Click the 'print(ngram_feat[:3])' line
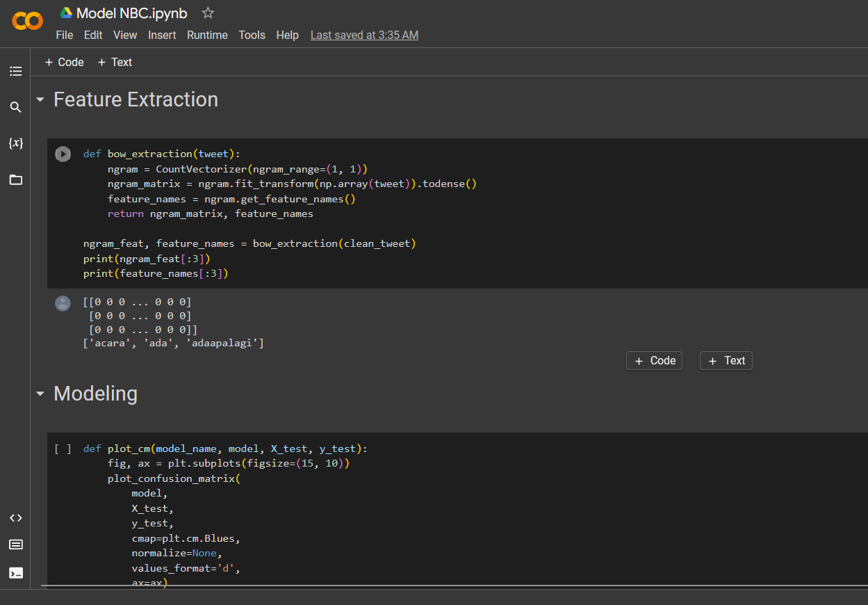 [x=147, y=259]
